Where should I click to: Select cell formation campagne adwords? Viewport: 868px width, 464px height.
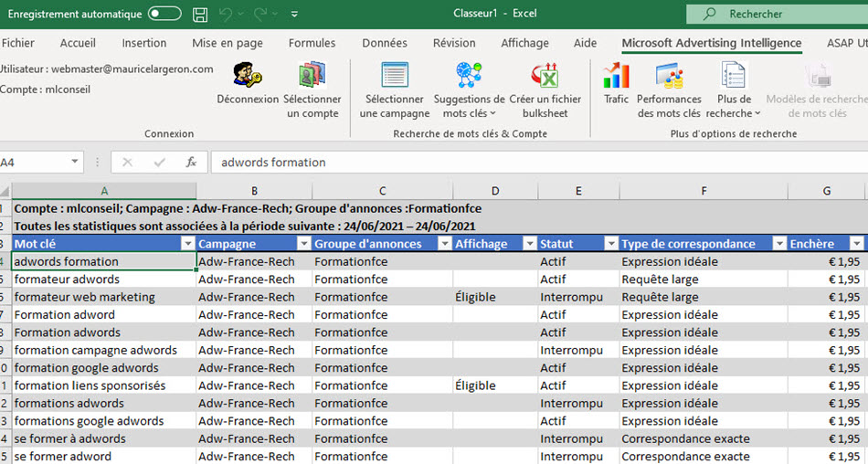(x=104, y=350)
